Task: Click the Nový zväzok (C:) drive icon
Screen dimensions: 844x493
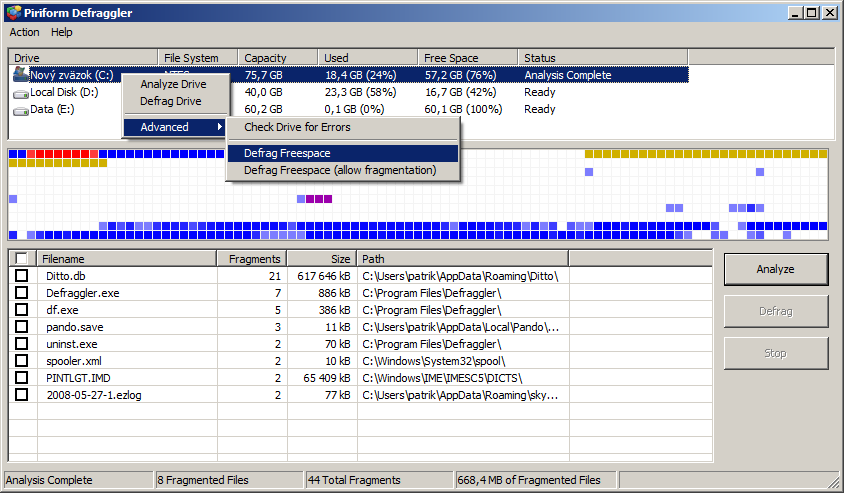Action: click(x=20, y=75)
